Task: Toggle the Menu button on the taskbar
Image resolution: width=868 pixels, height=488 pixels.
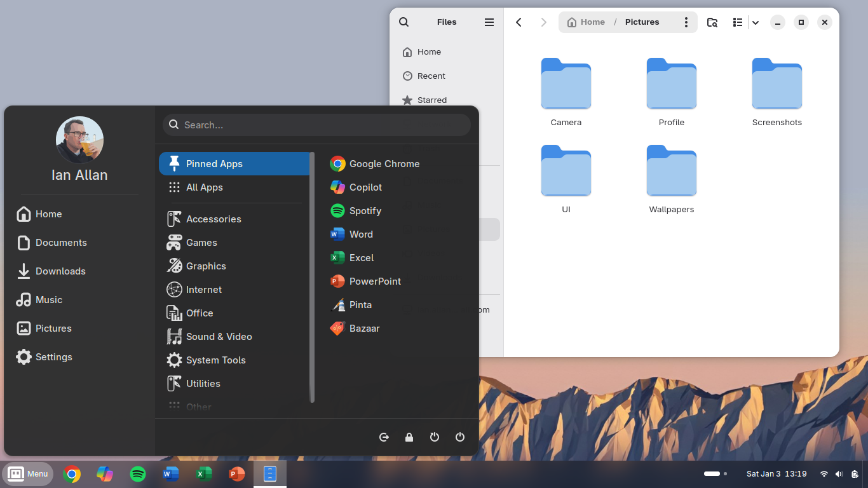Action: click(28, 474)
